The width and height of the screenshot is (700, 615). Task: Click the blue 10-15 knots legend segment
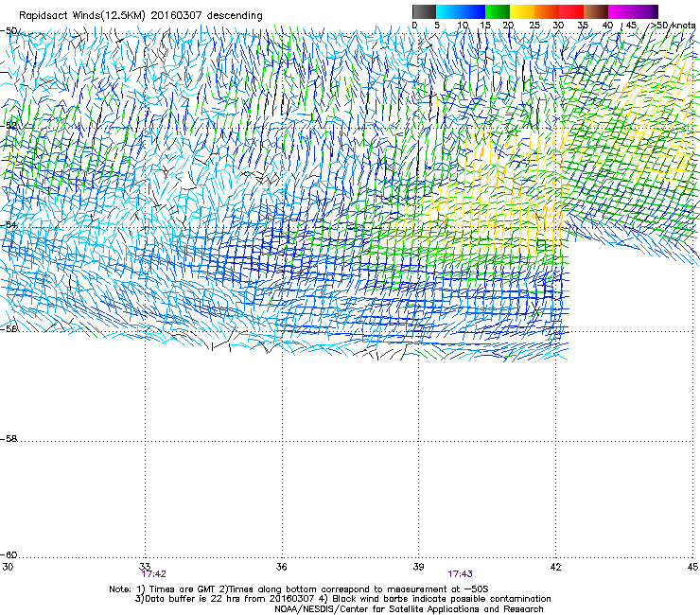(x=473, y=11)
